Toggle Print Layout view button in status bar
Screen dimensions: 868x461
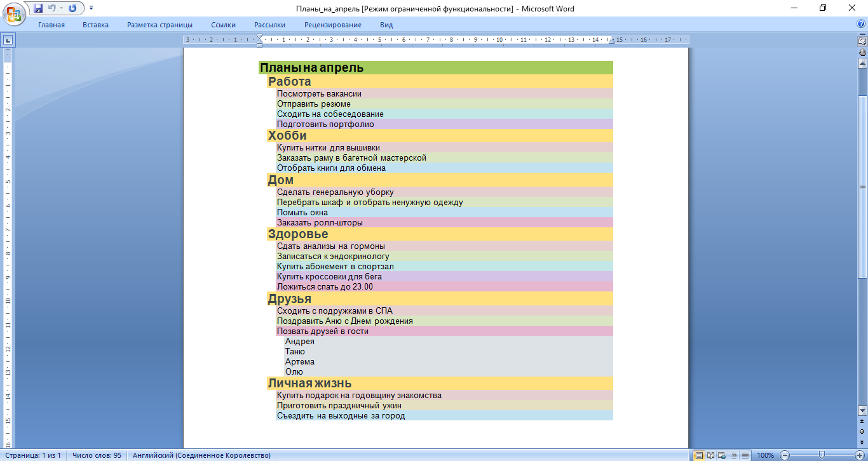click(699, 455)
